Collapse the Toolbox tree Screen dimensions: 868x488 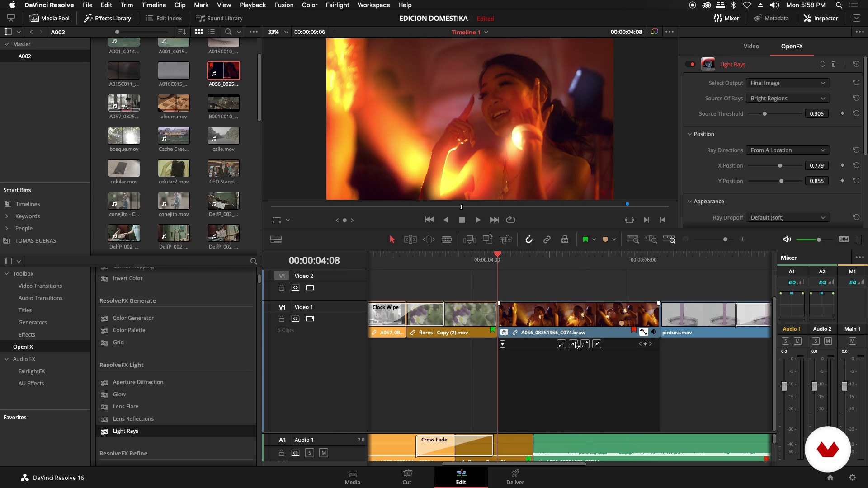7,274
